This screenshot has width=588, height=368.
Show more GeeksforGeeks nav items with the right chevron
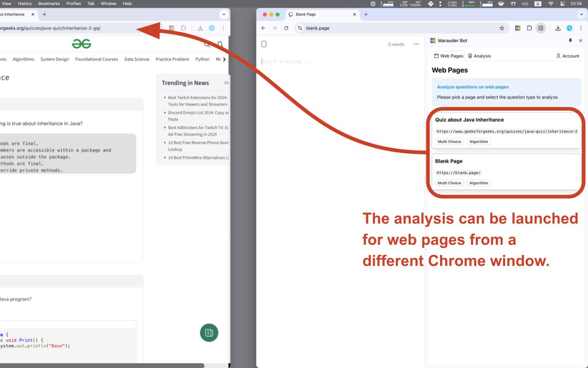(x=224, y=59)
